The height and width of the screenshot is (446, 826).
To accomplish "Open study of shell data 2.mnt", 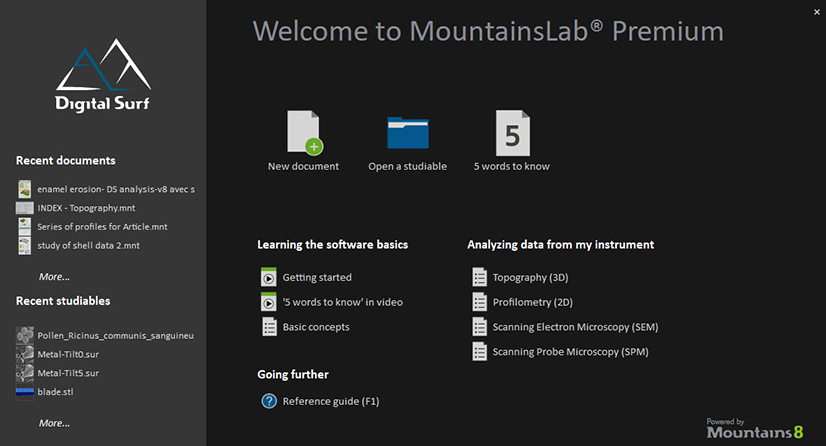I will point(88,245).
